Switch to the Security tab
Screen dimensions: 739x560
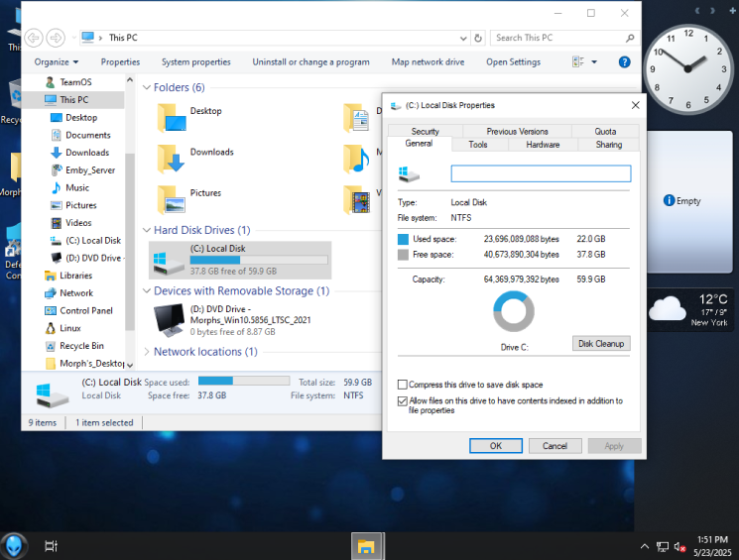click(426, 132)
